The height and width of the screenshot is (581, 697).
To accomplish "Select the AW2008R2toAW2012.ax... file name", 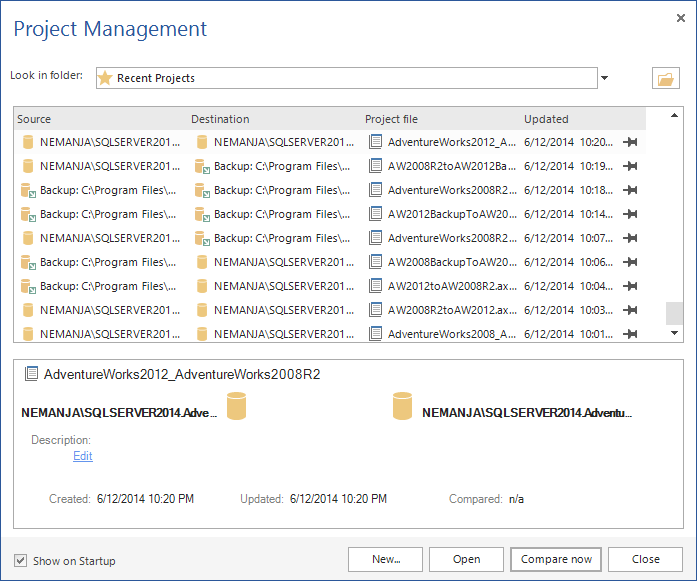I will (452, 310).
